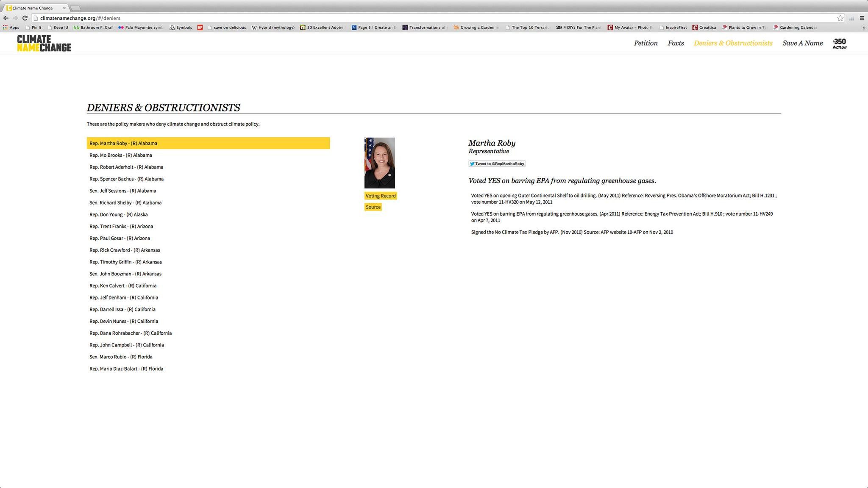Open the Growing a Garden bookmark
The image size is (868, 488).
(476, 28)
